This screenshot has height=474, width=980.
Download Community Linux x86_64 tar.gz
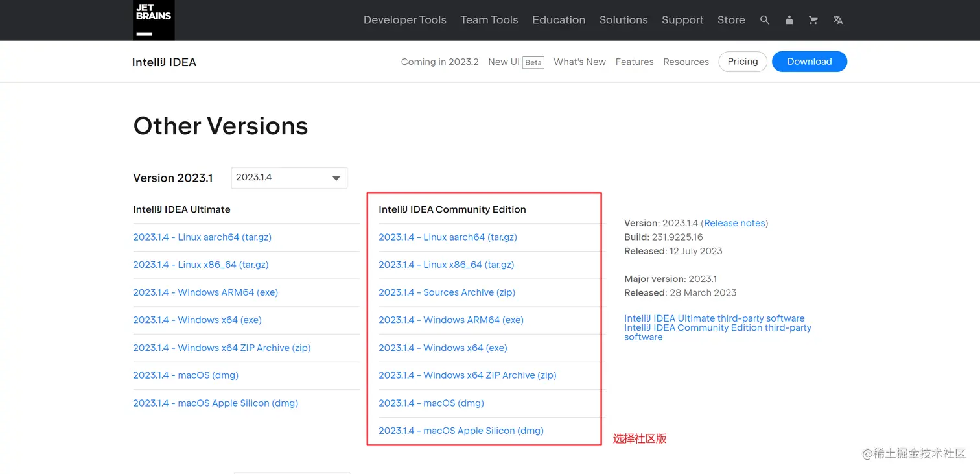click(x=447, y=265)
